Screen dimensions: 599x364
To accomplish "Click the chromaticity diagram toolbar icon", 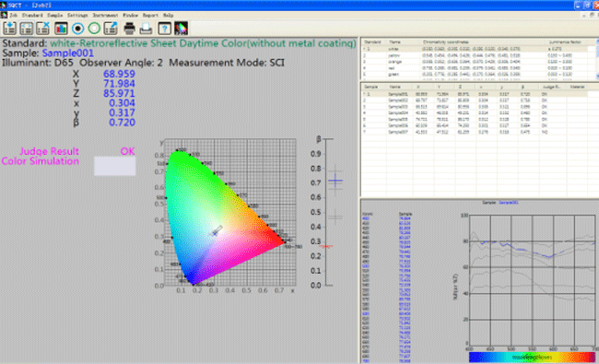I will [x=181, y=29].
